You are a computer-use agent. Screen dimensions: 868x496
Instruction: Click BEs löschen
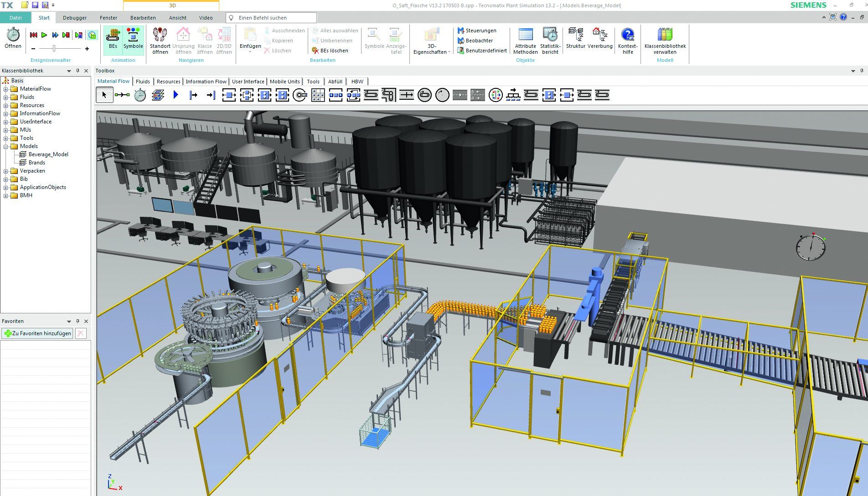[330, 51]
